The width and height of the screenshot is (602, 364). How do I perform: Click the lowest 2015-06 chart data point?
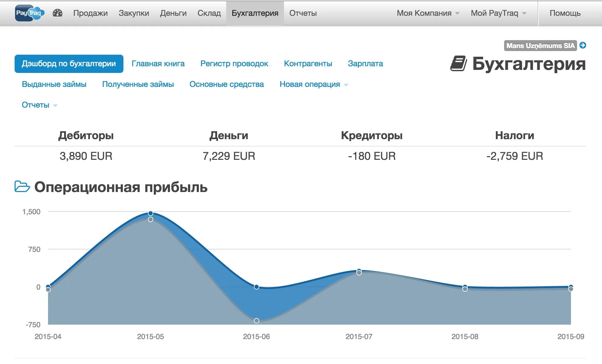coord(256,321)
